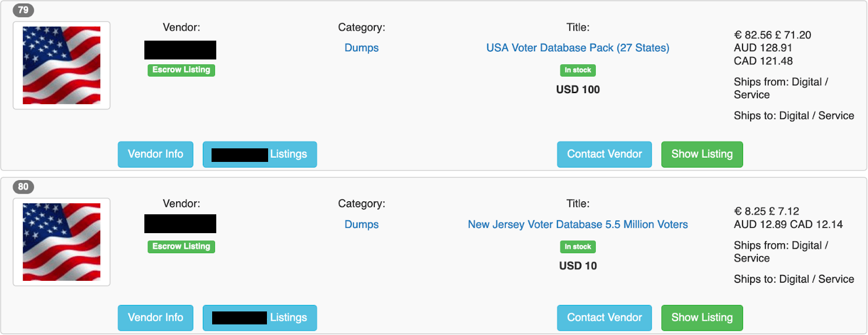Open the New Jersey Voter Database title link

(577, 224)
